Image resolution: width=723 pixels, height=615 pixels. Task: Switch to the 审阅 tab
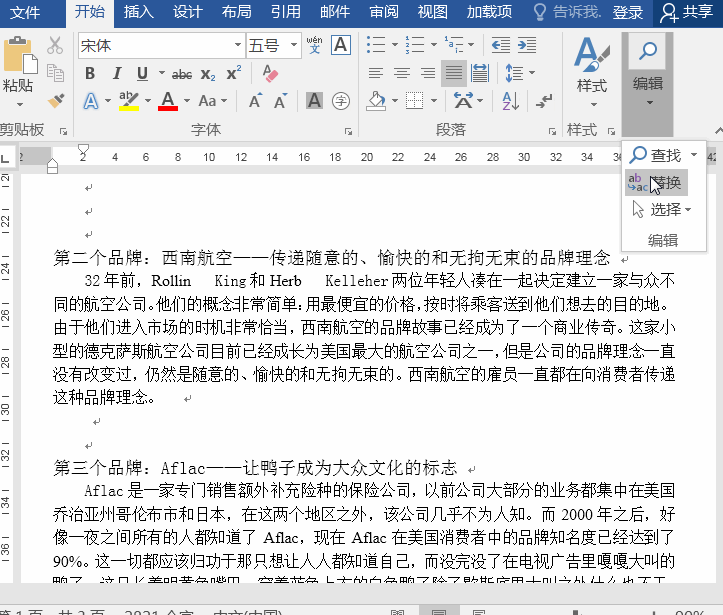tap(384, 12)
